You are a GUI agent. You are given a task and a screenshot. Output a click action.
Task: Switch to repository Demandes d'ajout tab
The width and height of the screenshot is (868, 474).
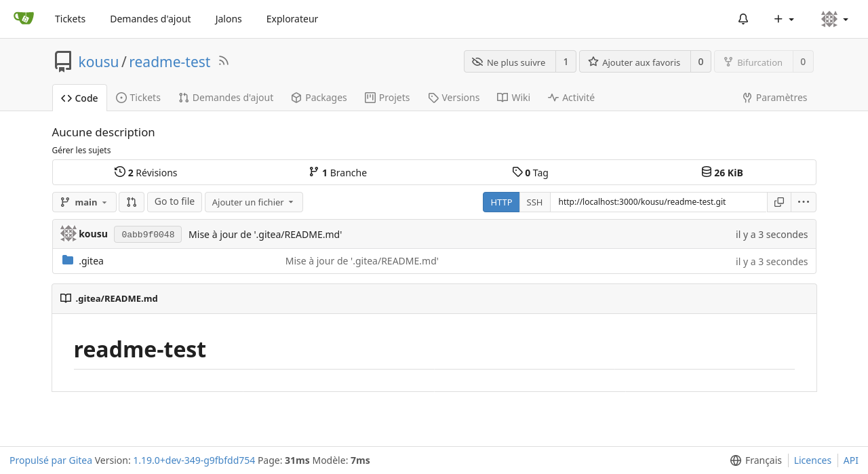click(226, 98)
